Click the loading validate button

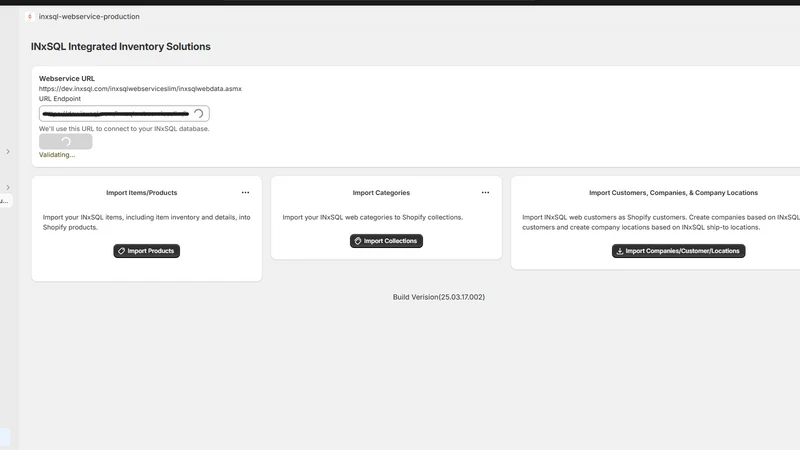click(66, 141)
